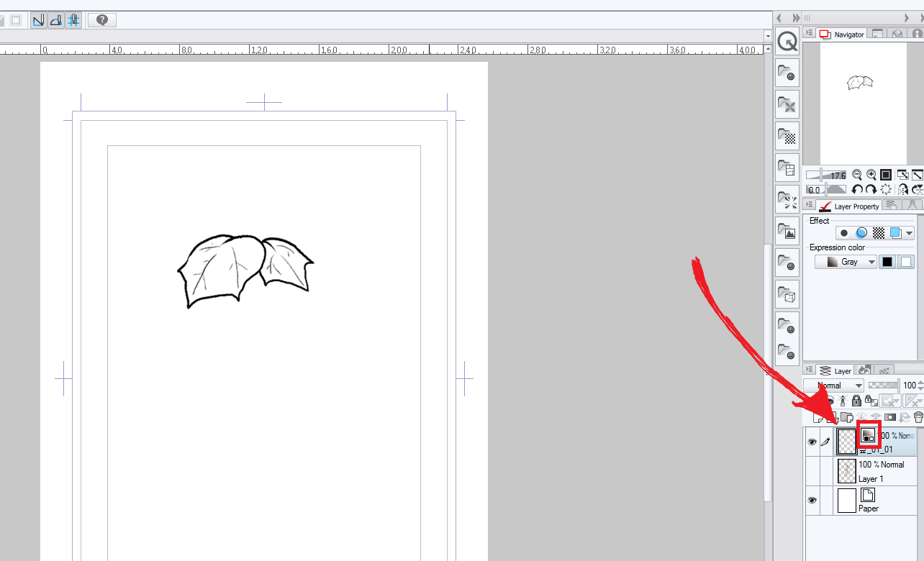Reset canvas rotation in the Navigator
This screenshot has width=924, height=561.
tap(886, 190)
